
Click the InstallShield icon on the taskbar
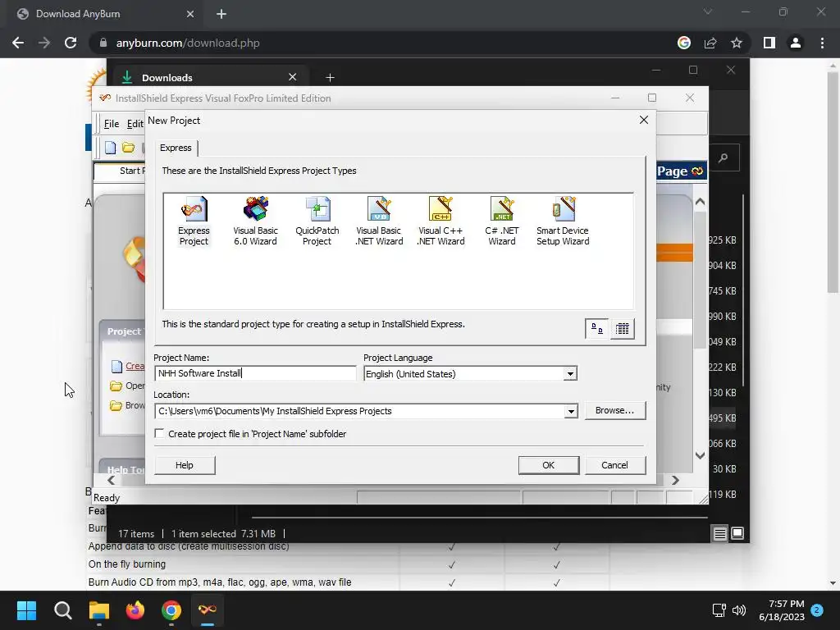[x=208, y=610]
